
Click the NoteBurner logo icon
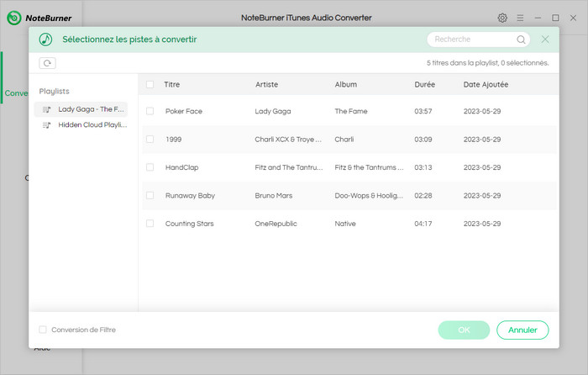pyautogui.click(x=14, y=18)
